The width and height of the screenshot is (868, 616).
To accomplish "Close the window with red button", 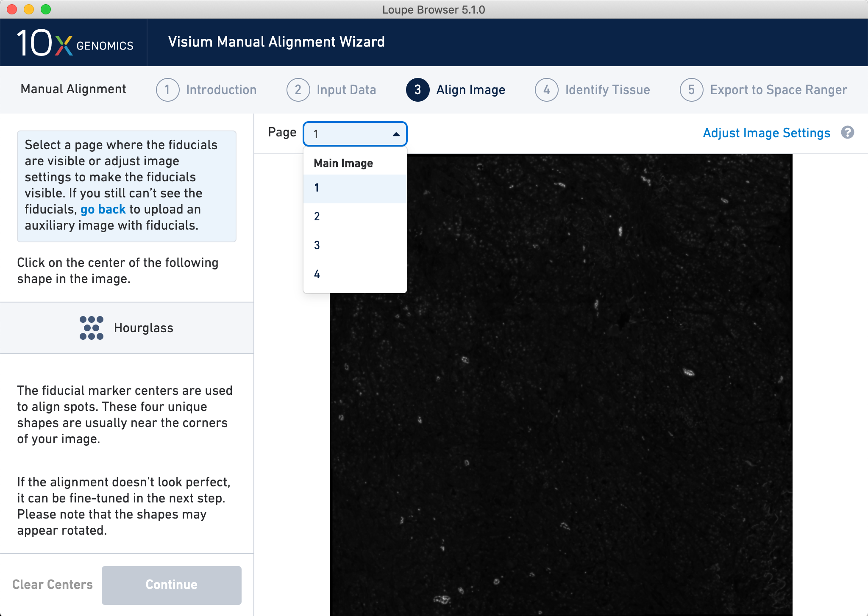I will (12, 9).
